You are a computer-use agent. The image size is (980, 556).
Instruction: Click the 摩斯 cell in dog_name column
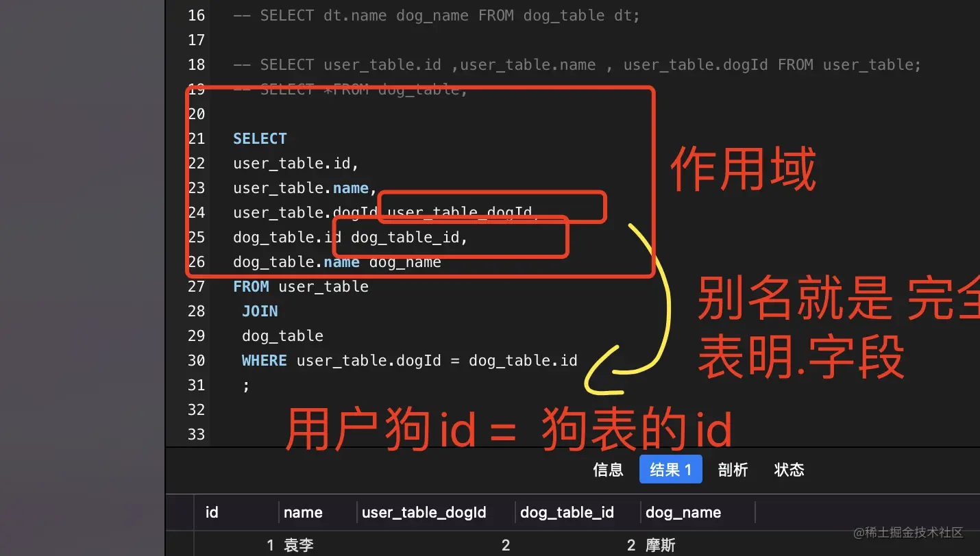[661, 545]
